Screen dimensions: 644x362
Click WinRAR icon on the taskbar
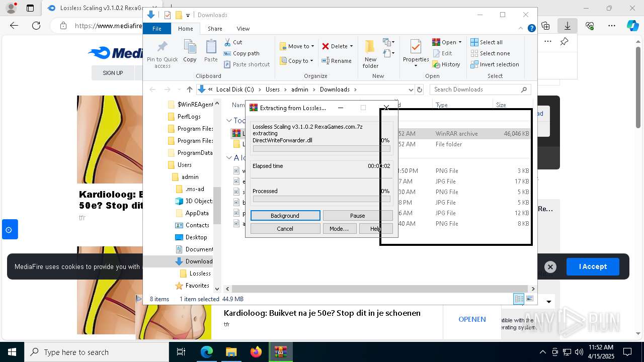click(280, 352)
